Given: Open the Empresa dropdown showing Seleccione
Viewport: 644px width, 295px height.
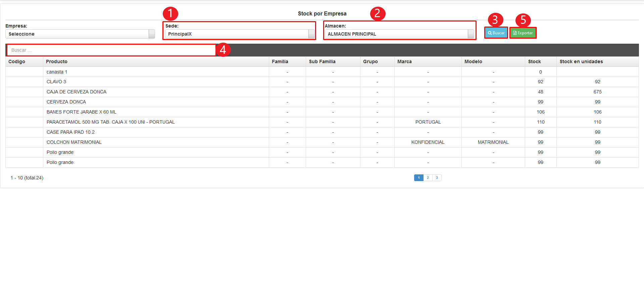Looking at the screenshot, I should [x=80, y=34].
